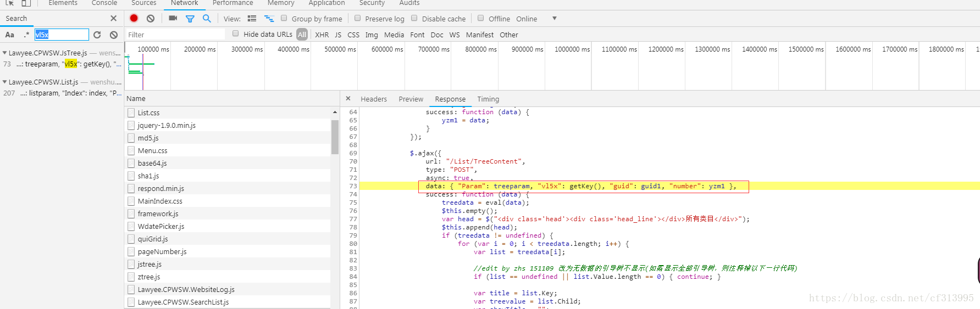Open the Audits panel tab
Viewport: 980px width, 309px height.
click(409, 3)
